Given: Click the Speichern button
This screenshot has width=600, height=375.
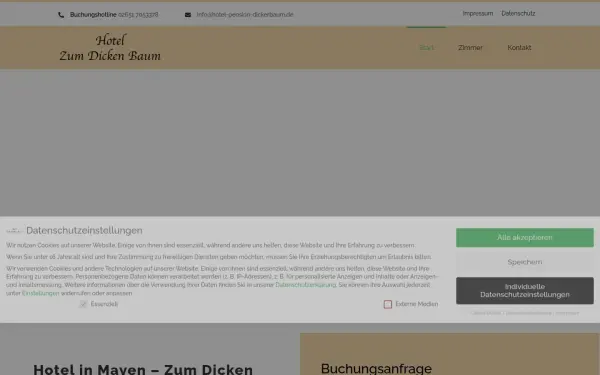Looking at the screenshot, I should pos(525,262).
